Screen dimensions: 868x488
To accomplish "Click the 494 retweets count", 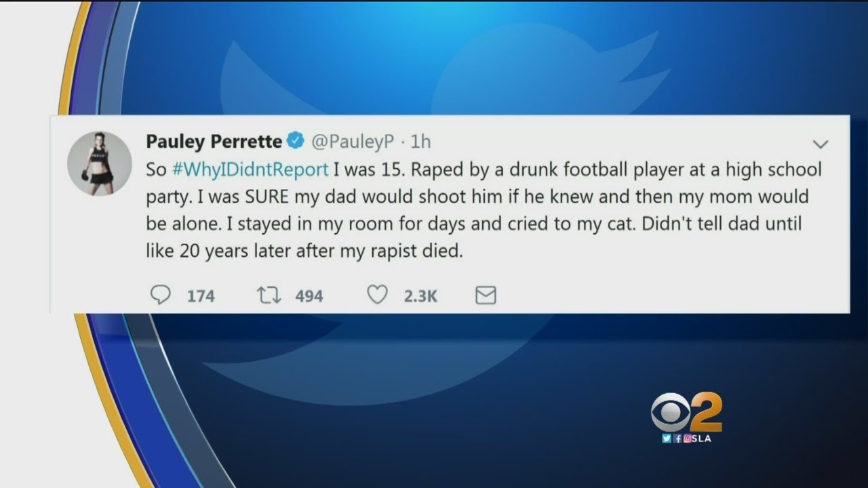I will pos(309,296).
